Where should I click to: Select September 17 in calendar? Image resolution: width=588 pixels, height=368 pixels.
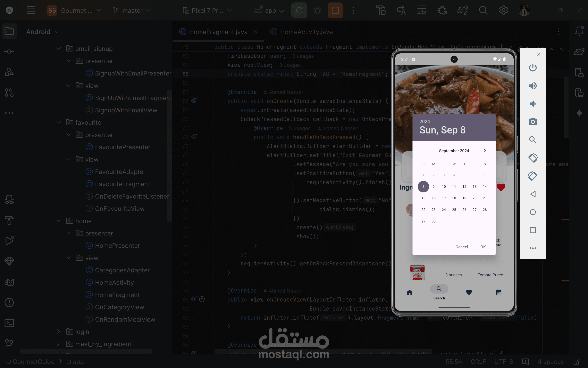[444, 198]
